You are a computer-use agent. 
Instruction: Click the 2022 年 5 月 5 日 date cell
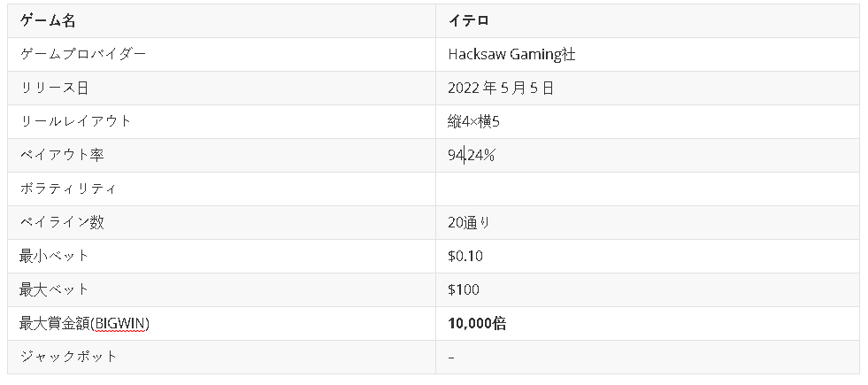[501, 88]
